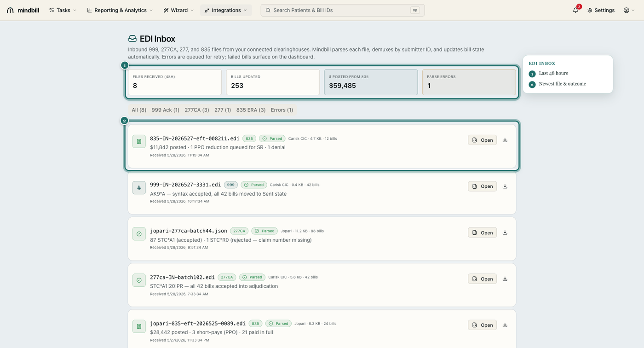Open file jopari-835-eft-2026525-0089.edi

(x=482, y=325)
